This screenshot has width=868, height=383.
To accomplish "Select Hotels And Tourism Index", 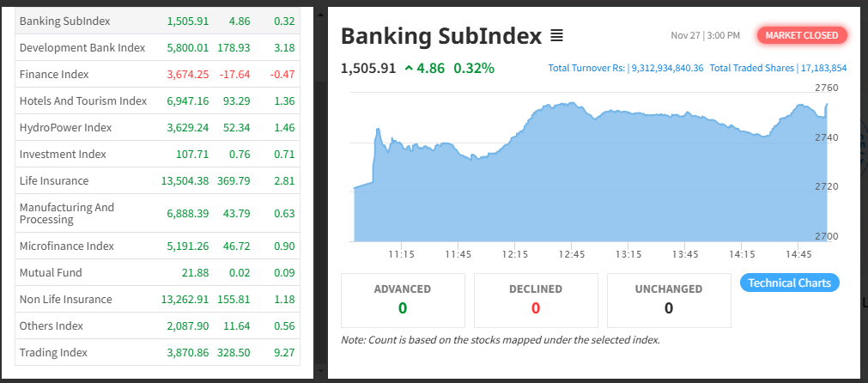I will pyautogui.click(x=157, y=100).
